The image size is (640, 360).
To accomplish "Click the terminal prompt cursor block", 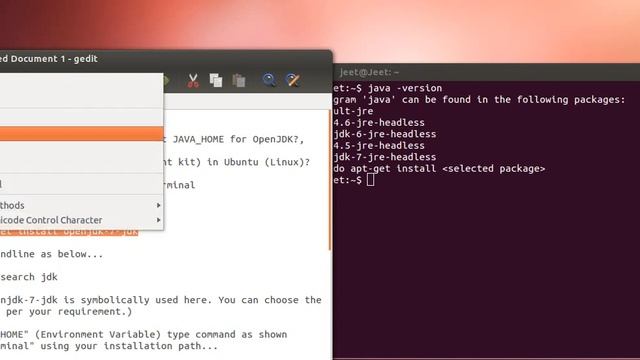I will tap(370, 180).
